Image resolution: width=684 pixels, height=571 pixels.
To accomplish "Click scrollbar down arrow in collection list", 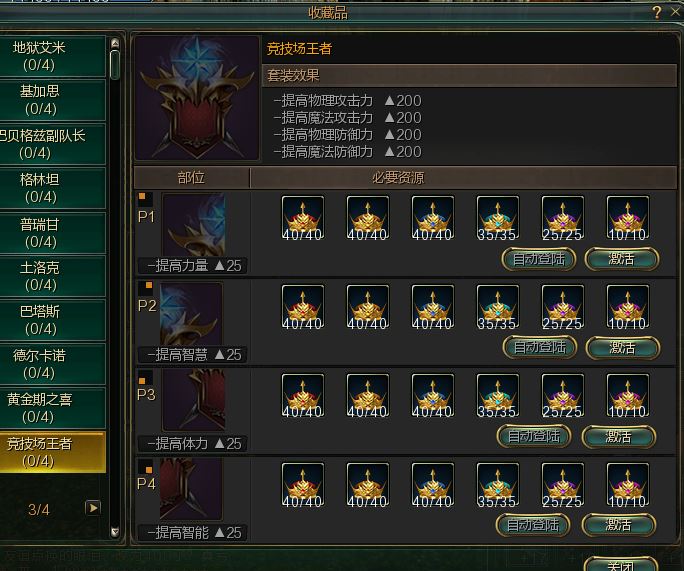I will tap(115, 532).
